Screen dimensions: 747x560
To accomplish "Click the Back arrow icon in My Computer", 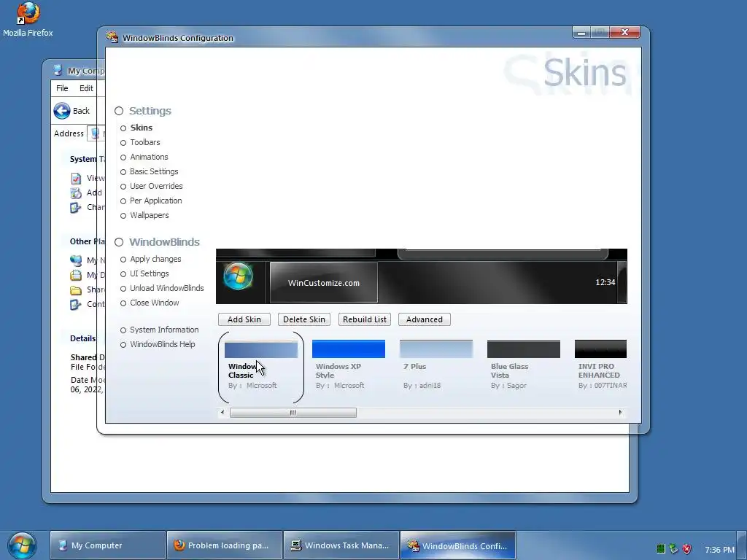I will pos(61,111).
